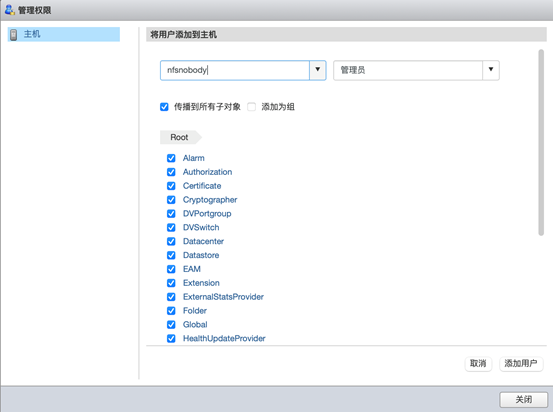
Task: Open the Cryptographer privilege link
Action: coord(210,200)
